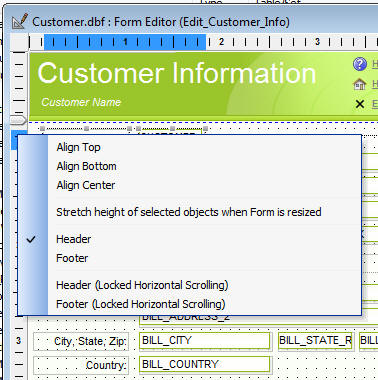Select the BILL_STATE_R field

pyautogui.click(x=315, y=341)
